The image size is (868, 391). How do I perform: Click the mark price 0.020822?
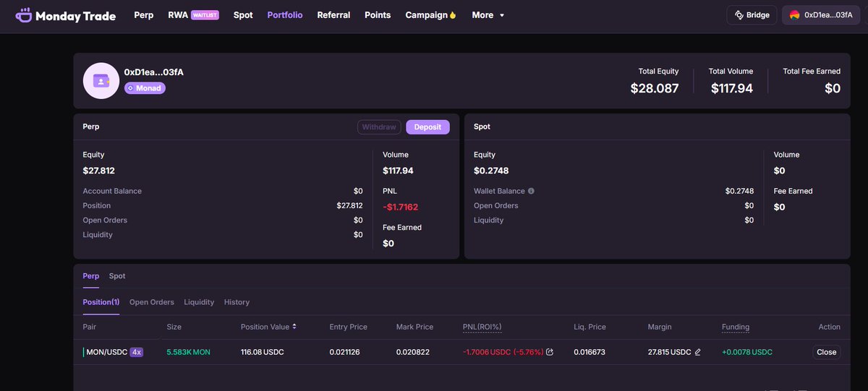413,352
